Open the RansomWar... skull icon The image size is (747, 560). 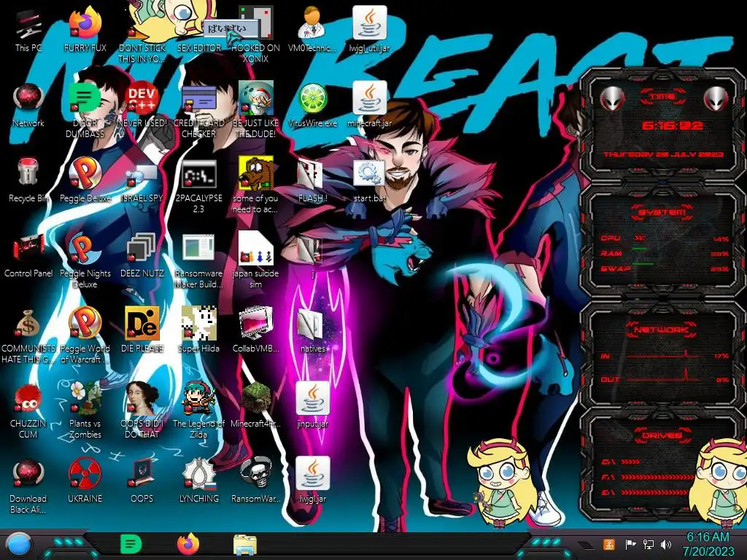coord(255,481)
